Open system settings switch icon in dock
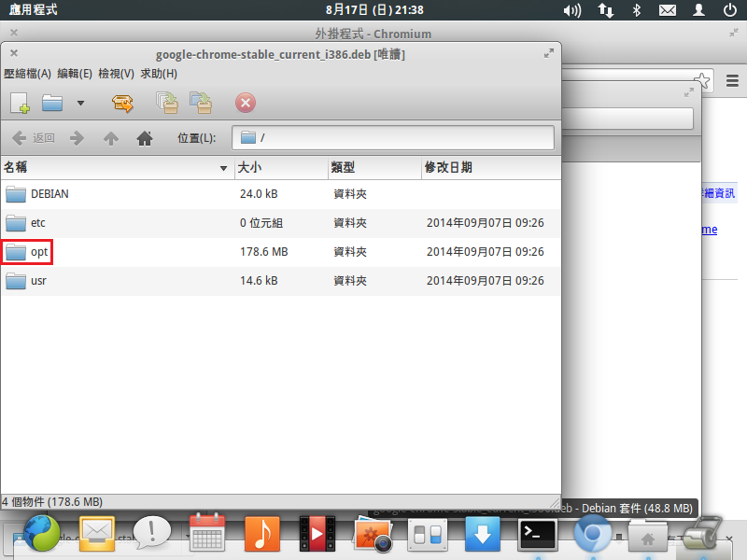The height and width of the screenshot is (560, 747). click(428, 534)
